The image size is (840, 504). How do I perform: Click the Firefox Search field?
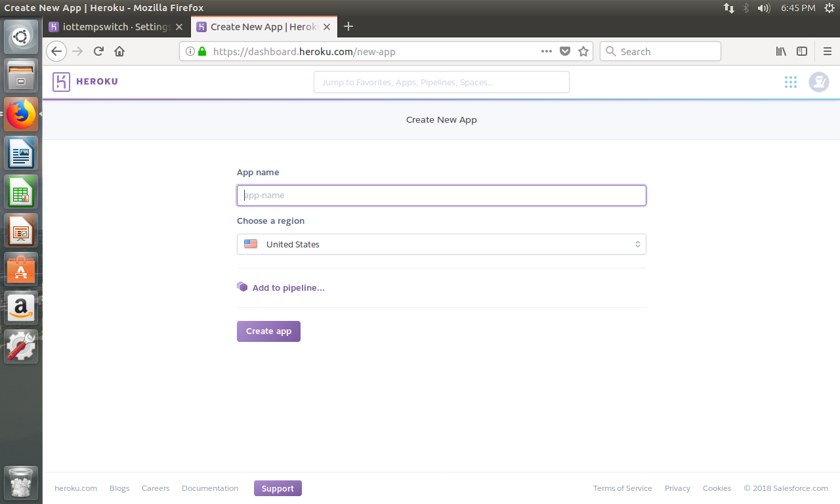click(660, 51)
